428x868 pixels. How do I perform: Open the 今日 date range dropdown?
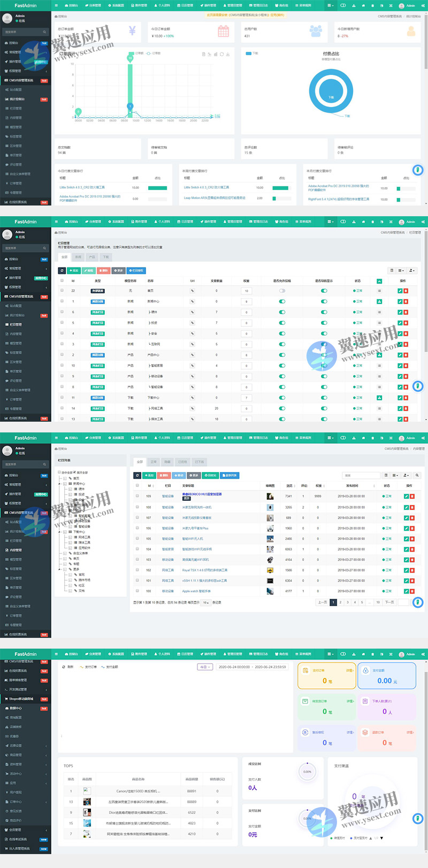[x=205, y=667]
